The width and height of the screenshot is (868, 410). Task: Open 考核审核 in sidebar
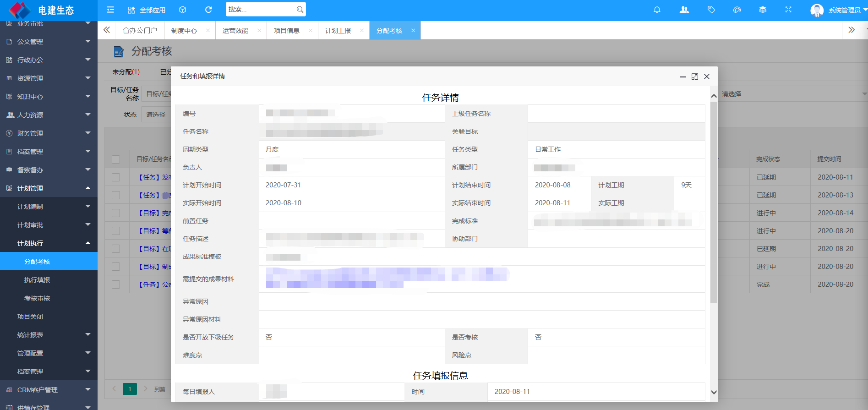pyautogui.click(x=49, y=298)
